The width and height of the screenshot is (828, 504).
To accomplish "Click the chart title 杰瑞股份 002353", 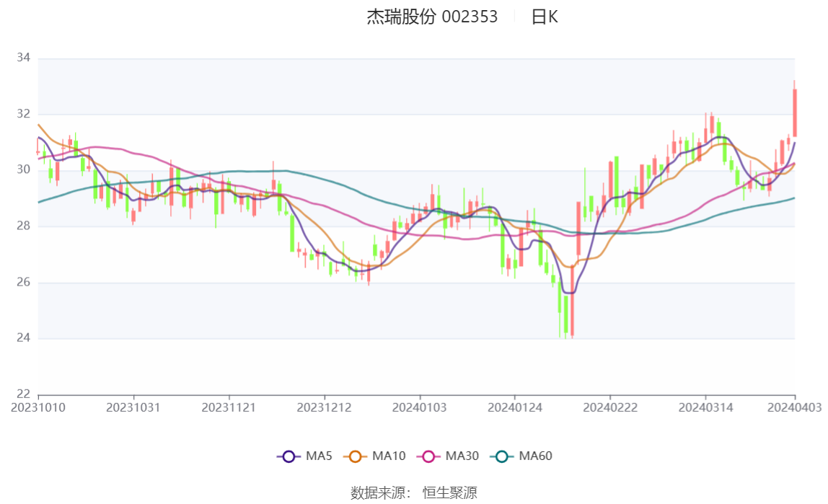I will click(x=432, y=17).
